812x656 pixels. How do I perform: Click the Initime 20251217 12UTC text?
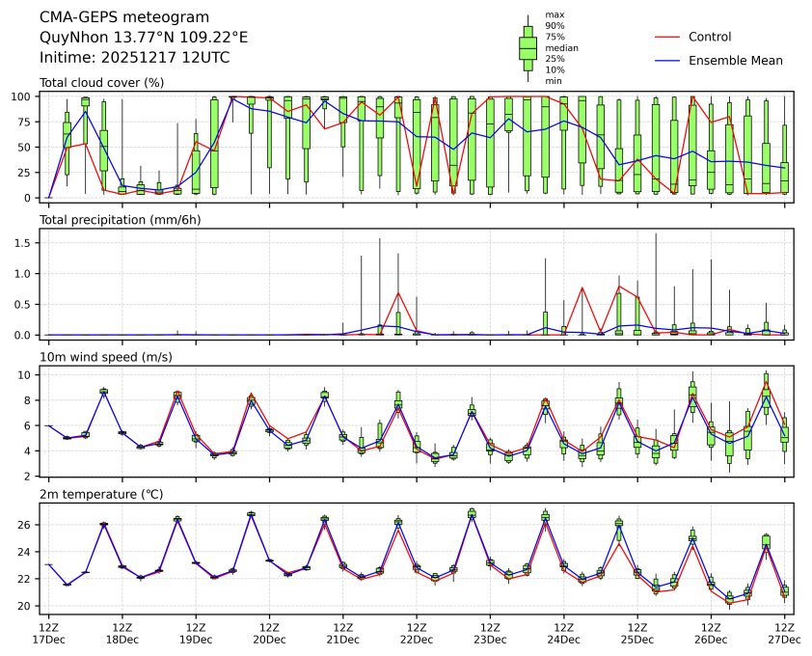click(x=134, y=58)
